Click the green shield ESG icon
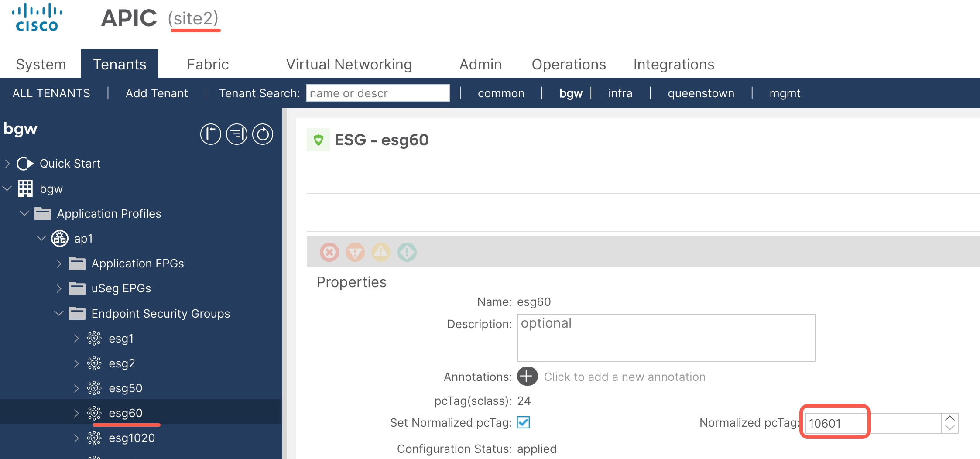This screenshot has height=459, width=980. (318, 140)
